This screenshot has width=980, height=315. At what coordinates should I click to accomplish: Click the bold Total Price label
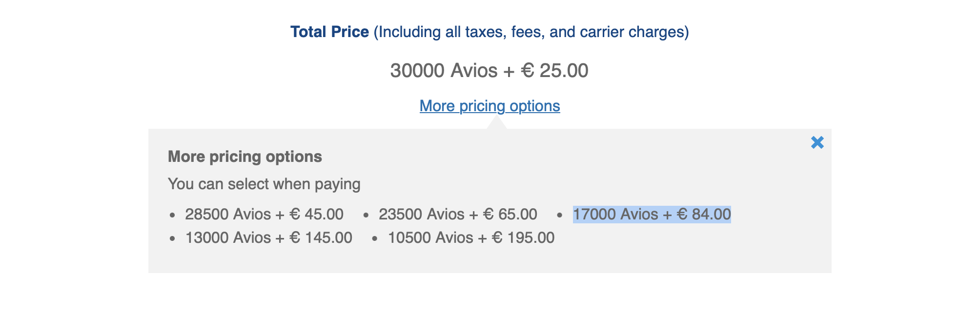click(x=329, y=32)
